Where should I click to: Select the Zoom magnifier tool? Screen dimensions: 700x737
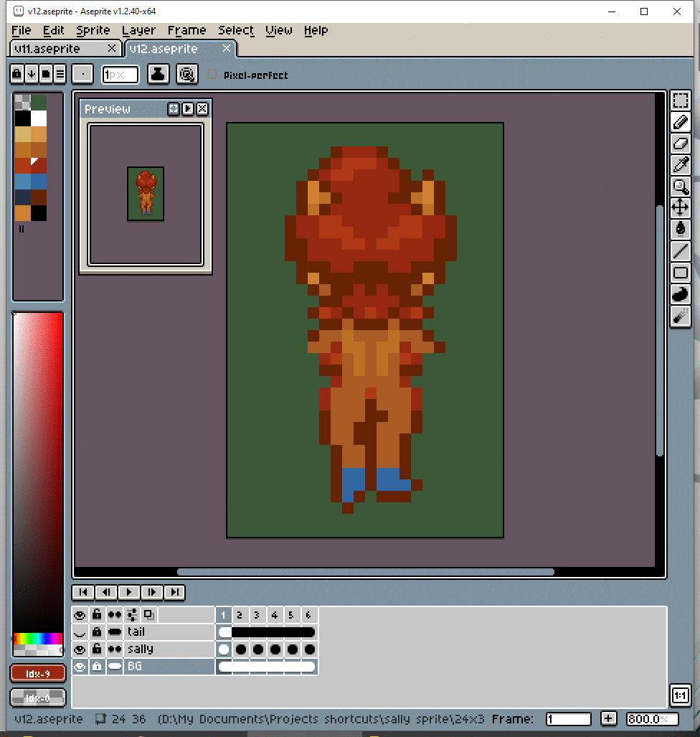pyautogui.click(x=680, y=187)
